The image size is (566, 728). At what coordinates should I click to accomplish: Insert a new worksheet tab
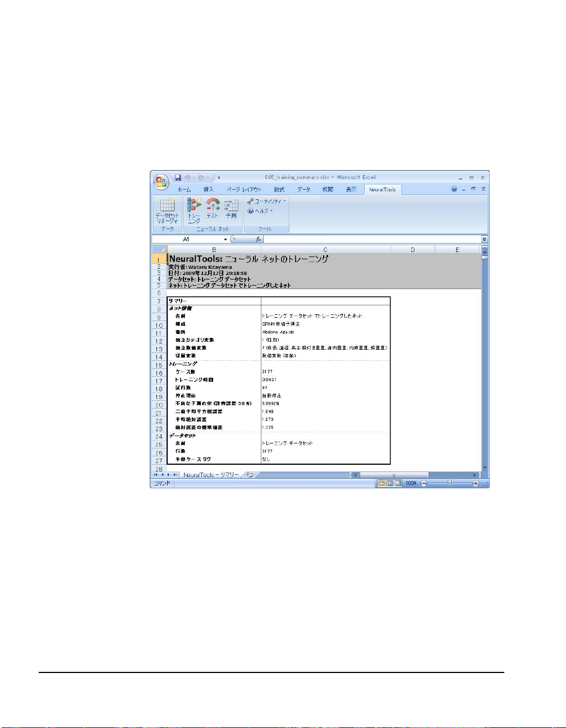click(x=250, y=475)
